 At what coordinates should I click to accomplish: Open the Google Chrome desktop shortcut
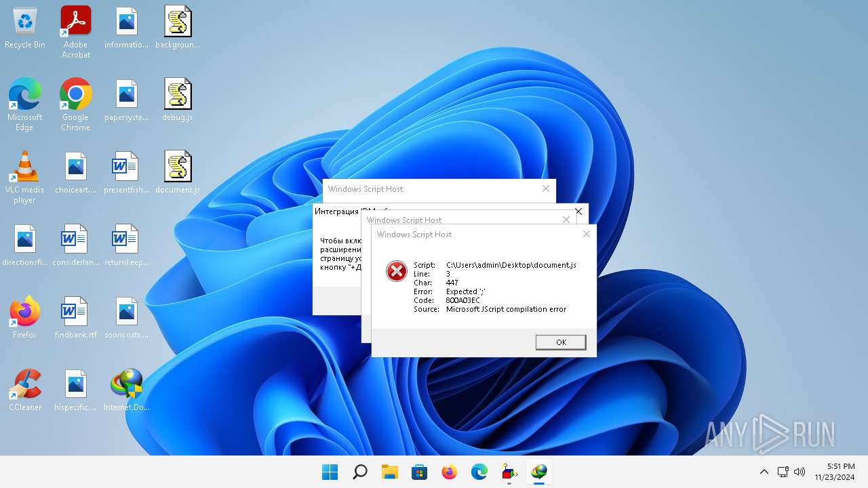(x=75, y=104)
